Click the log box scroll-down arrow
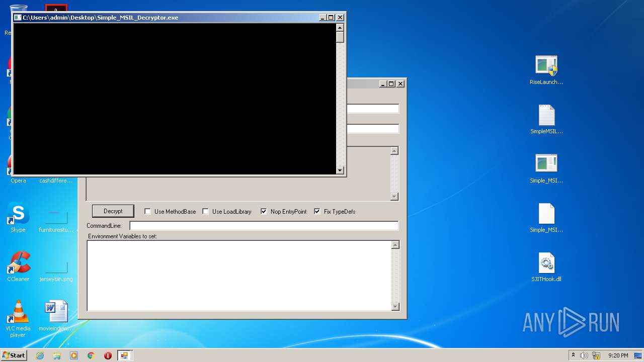The image size is (644, 362). pyautogui.click(x=394, y=197)
